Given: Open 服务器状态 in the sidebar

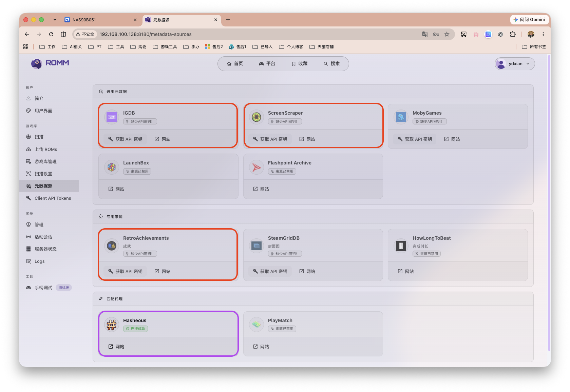Looking at the screenshot, I should pyautogui.click(x=49, y=249).
